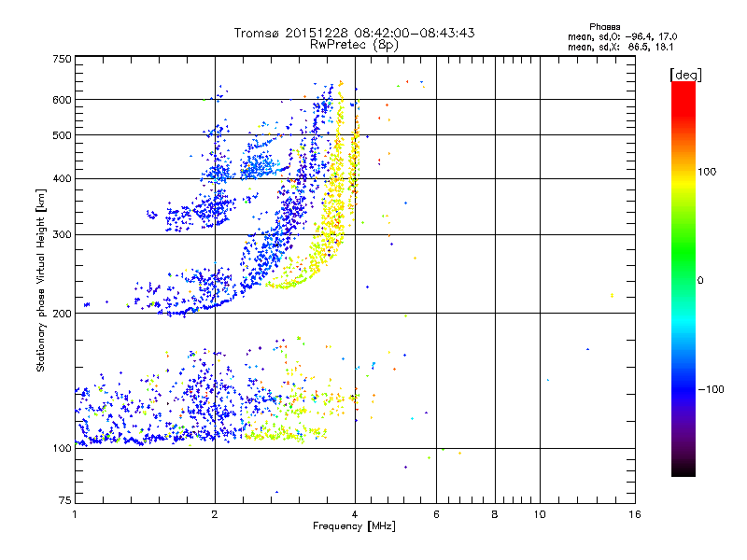
Task: Click the y-axis label 'Stationary phase Virtual Height [km]'
Action: click(x=40, y=280)
